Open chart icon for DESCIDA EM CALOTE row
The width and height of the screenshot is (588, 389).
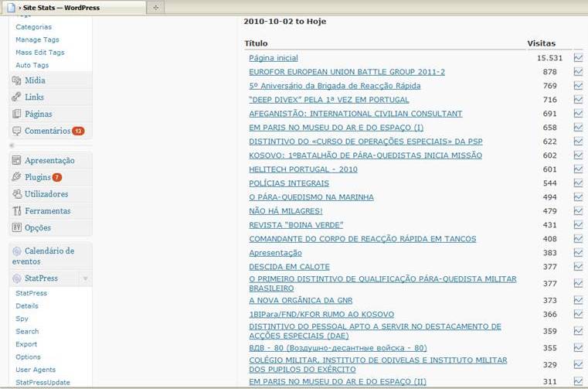click(x=578, y=266)
